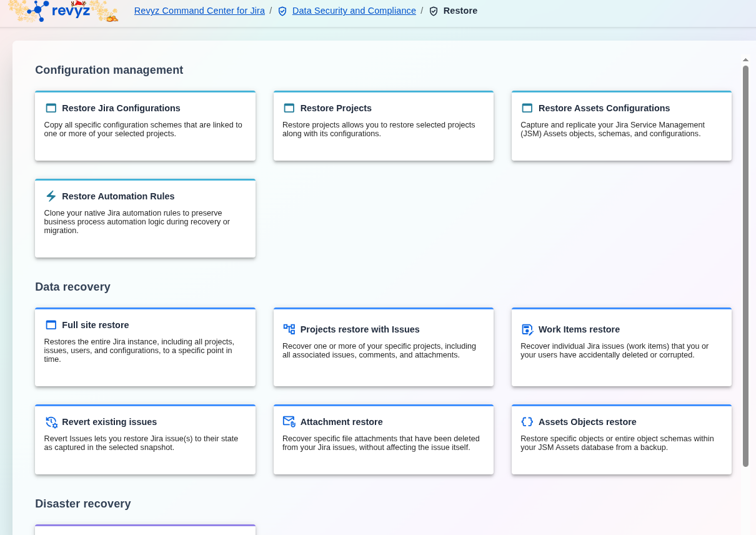Open the Restore Projects card
This screenshot has height=535, width=756.
(x=384, y=126)
